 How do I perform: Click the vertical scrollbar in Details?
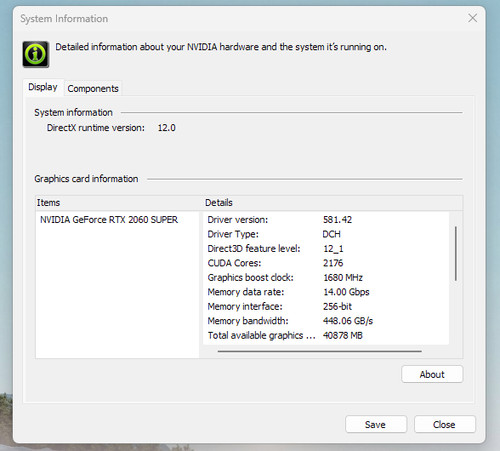pyautogui.click(x=456, y=253)
